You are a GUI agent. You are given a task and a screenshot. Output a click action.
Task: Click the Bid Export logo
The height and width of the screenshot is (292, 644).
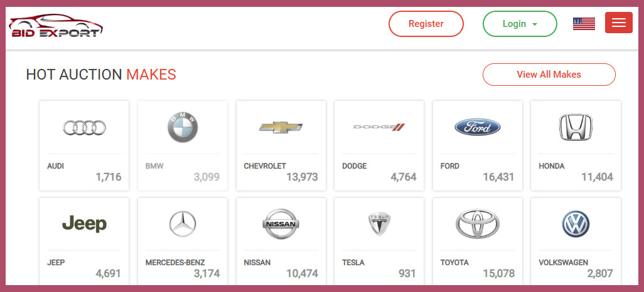(x=56, y=25)
